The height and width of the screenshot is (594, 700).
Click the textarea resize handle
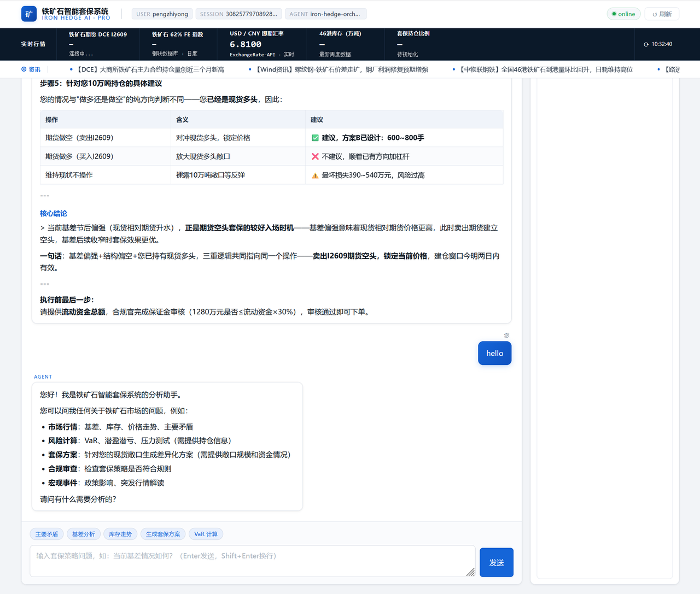coord(470,572)
